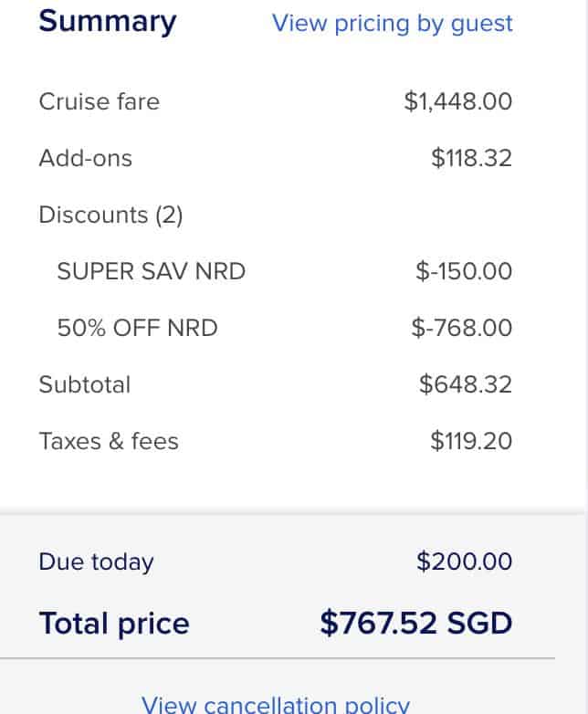Expand the Discounts (2) section
The image size is (588, 714).
click(x=110, y=215)
